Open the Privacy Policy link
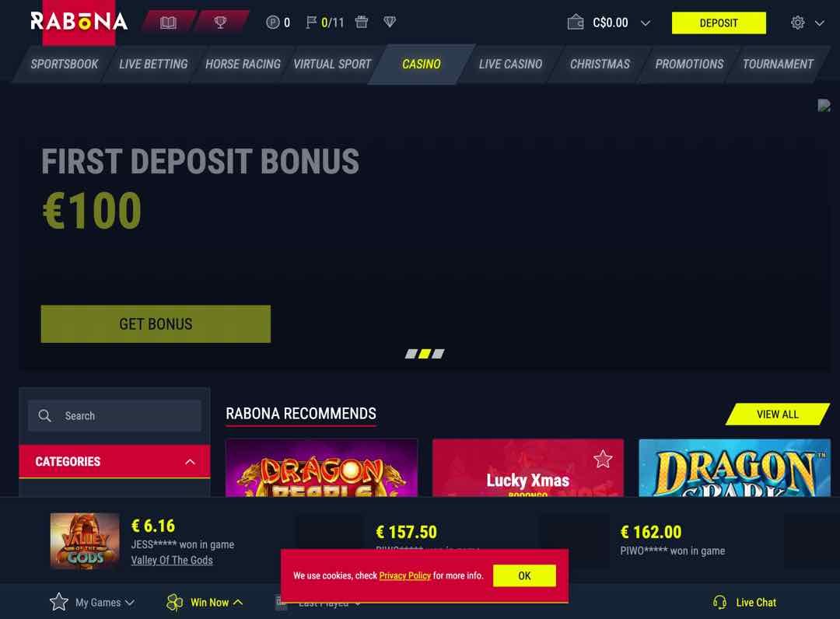 (x=405, y=575)
